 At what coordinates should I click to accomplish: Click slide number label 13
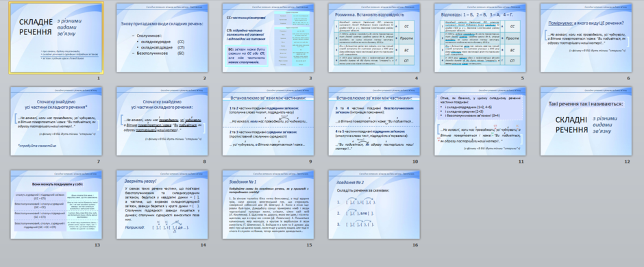[x=98, y=245]
